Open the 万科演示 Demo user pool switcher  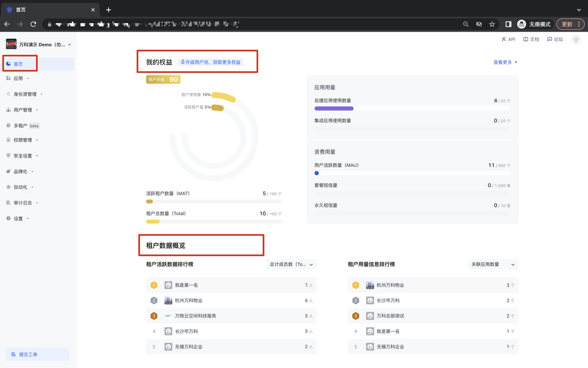tap(39, 45)
